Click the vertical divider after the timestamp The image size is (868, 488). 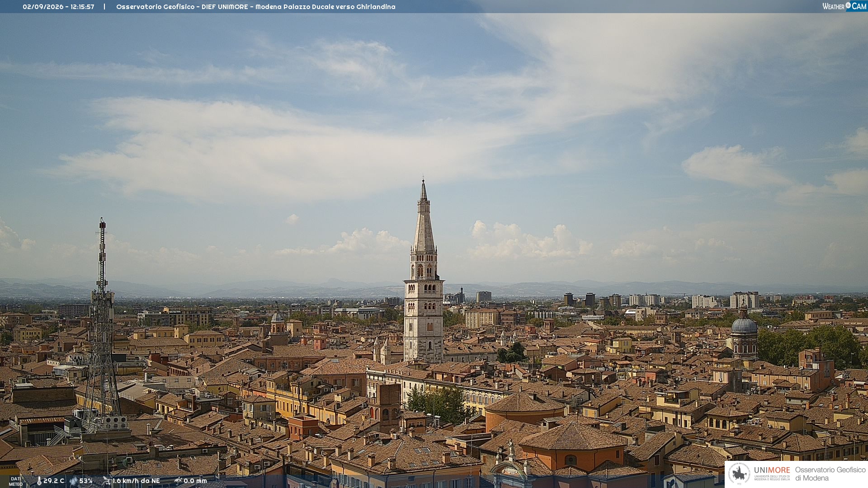tap(104, 7)
